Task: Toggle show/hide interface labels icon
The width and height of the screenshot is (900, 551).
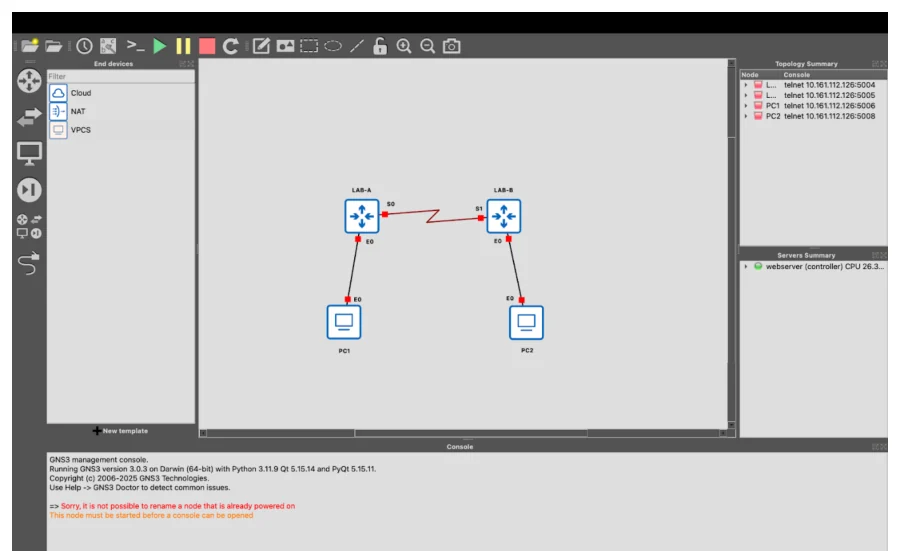Action: click(108, 46)
